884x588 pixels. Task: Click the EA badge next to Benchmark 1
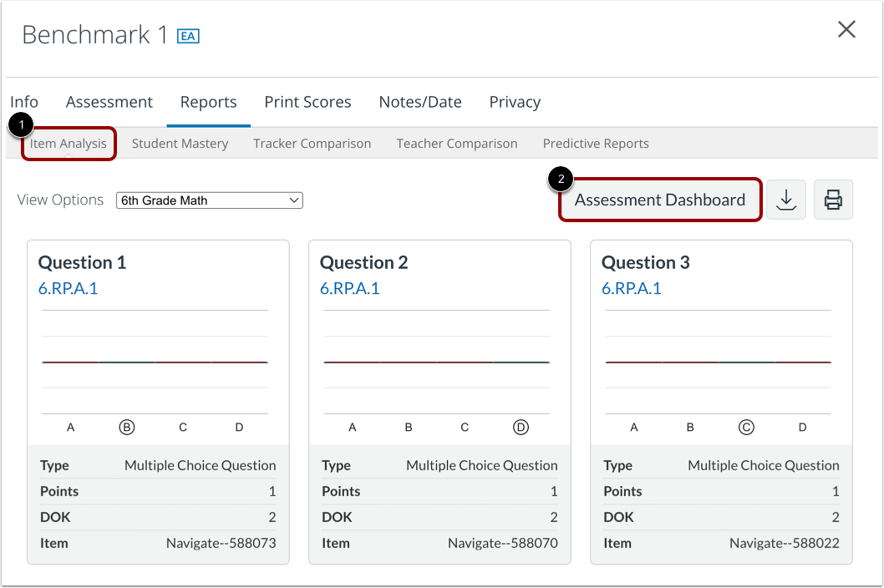188,36
